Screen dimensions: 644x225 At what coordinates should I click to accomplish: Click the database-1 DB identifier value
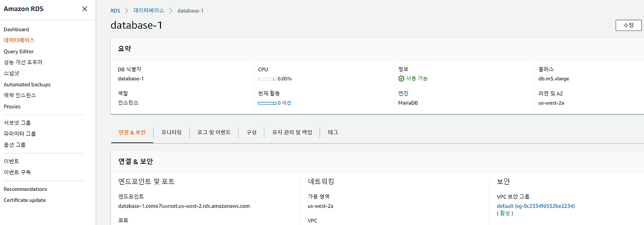[131, 79]
